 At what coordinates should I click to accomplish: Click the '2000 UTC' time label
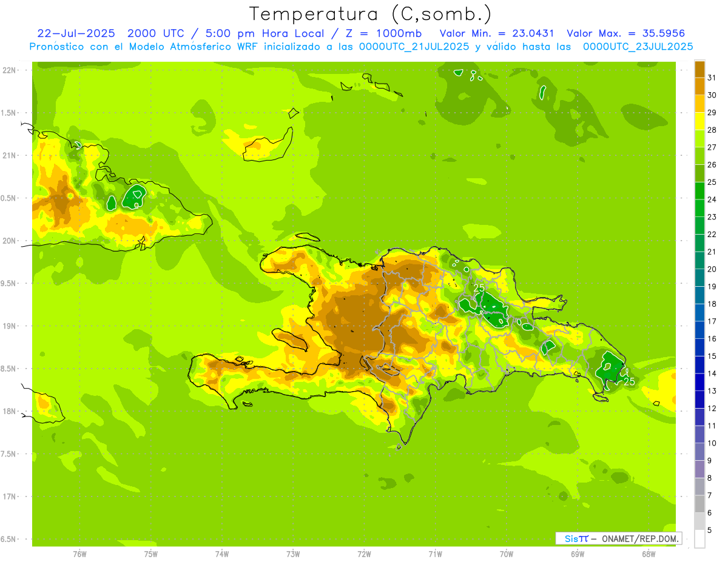coord(155,33)
